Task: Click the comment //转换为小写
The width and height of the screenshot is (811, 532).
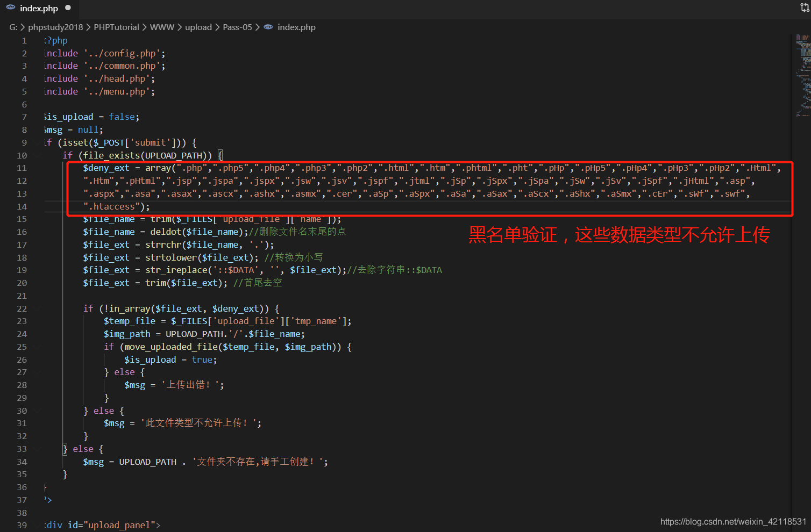Action: point(294,257)
